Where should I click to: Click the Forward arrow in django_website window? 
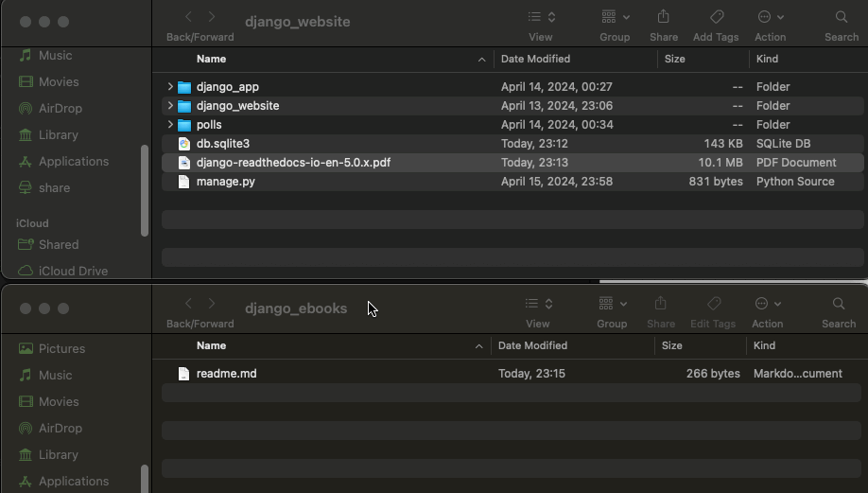click(x=212, y=17)
